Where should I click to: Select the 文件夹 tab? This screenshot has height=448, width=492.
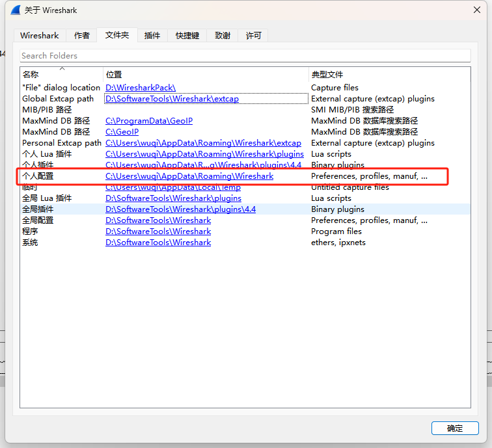117,35
